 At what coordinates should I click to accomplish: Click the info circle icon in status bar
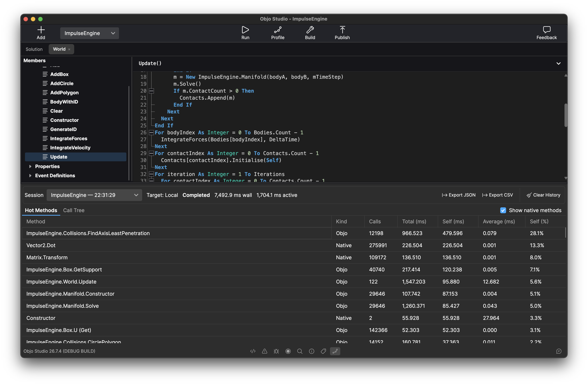(312, 351)
